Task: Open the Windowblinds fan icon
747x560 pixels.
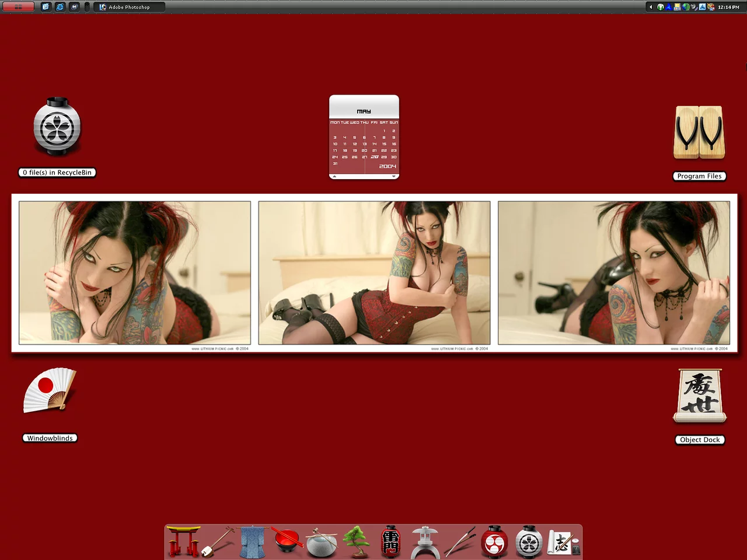Action: (x=50, y=391)
